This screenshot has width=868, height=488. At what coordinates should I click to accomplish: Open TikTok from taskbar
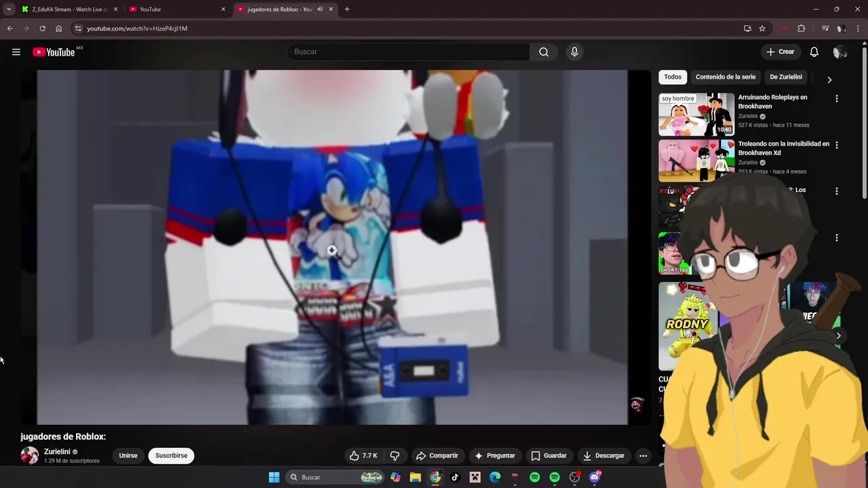tap(455, 477)
